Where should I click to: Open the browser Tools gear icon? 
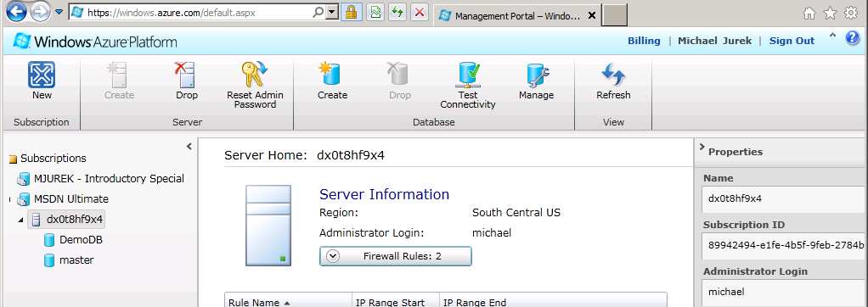coord(850,14)
